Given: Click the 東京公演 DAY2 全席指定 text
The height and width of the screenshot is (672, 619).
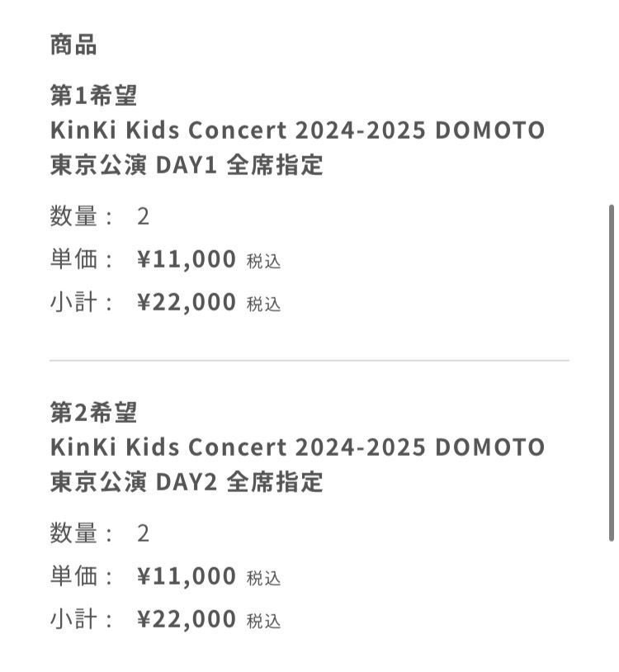Looking at the screenshot, I should (186, 481).
